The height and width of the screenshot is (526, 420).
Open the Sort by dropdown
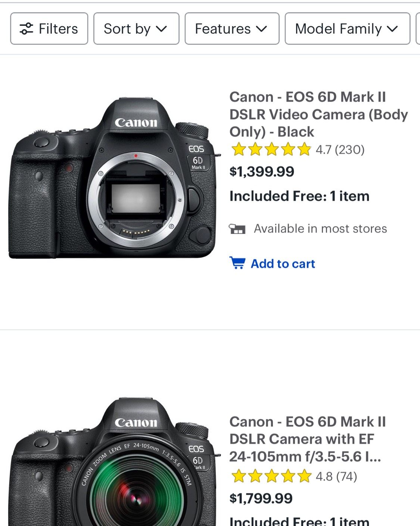[136, 29]
